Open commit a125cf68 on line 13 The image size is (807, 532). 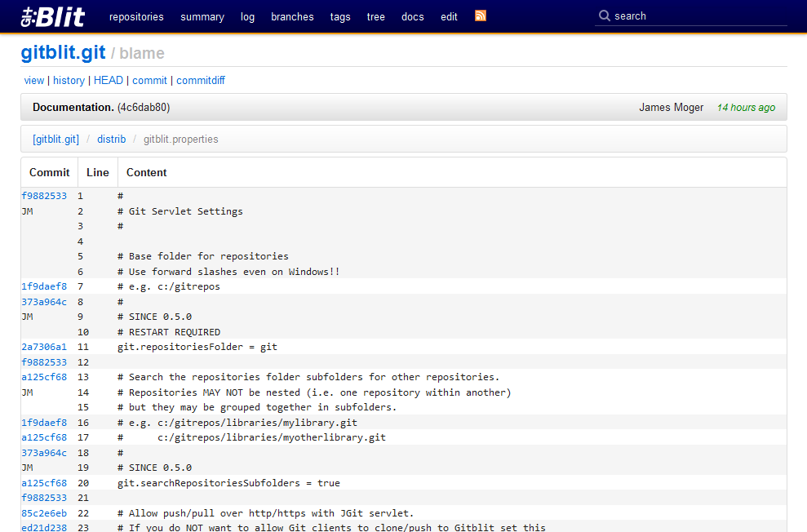(44, 377)
